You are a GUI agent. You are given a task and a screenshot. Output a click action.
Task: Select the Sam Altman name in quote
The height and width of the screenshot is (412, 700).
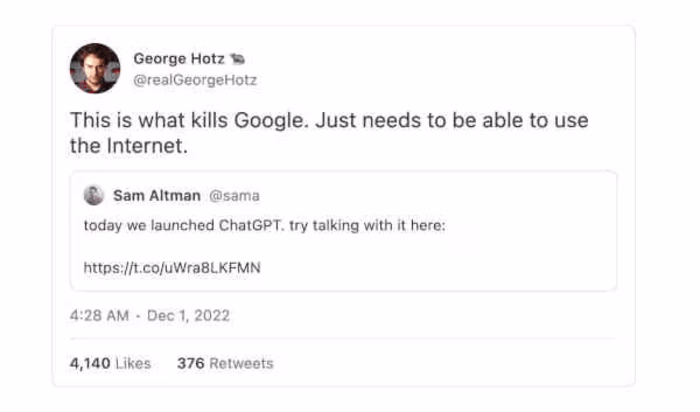click(x=156, y=195)
